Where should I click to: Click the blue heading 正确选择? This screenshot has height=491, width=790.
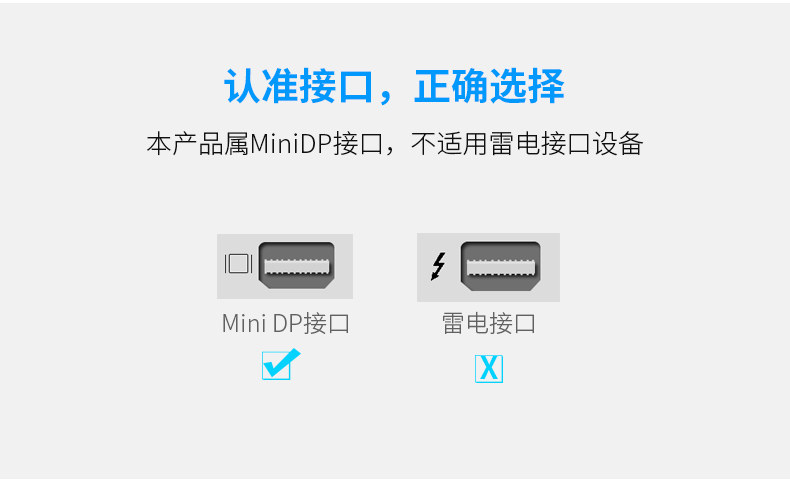pos(489,86)
